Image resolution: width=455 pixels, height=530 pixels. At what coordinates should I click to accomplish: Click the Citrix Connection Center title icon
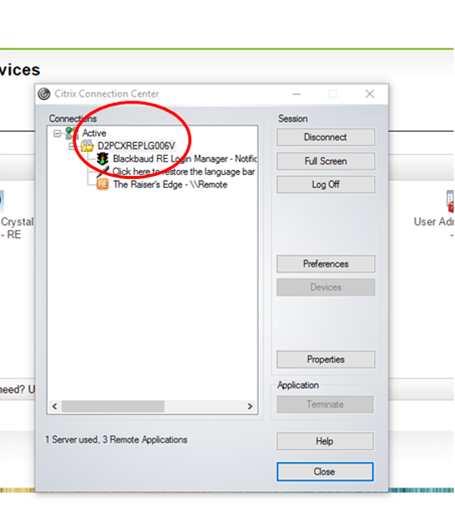pos(44,94)
